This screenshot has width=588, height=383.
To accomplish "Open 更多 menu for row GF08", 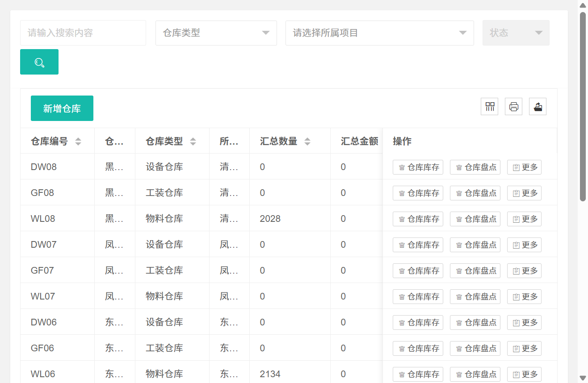I will tap(525, 193).
